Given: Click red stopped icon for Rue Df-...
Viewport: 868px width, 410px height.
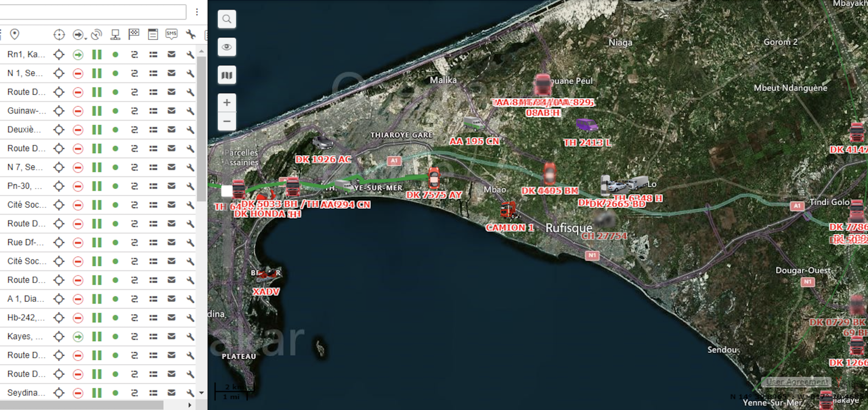Looking at the screenshot, I should tap(78, 243).
